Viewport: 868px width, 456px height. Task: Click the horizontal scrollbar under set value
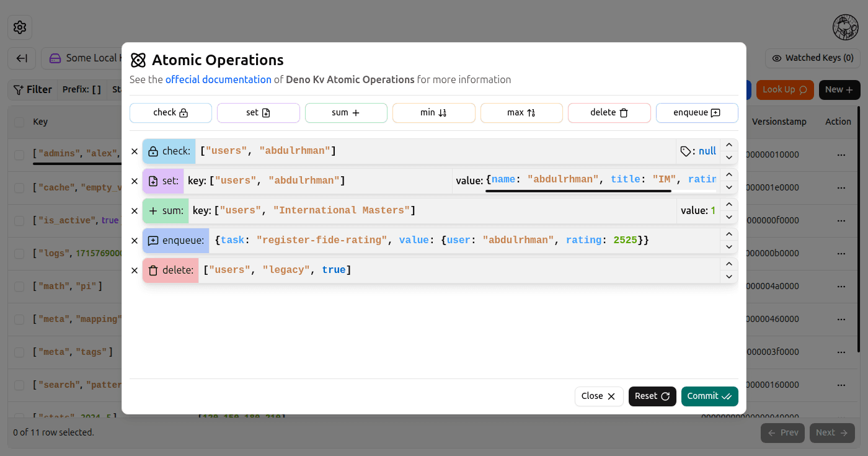[578, 191]
